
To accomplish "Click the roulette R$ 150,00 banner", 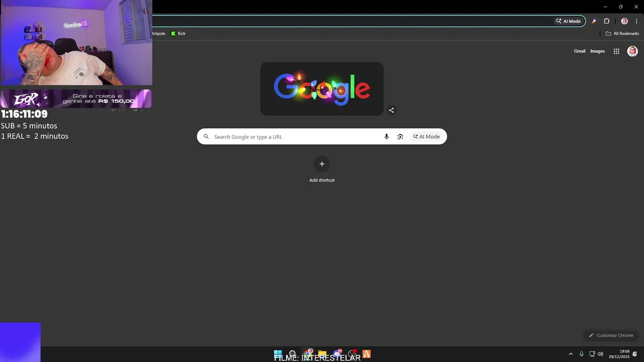I will click(x=76, y=99).
